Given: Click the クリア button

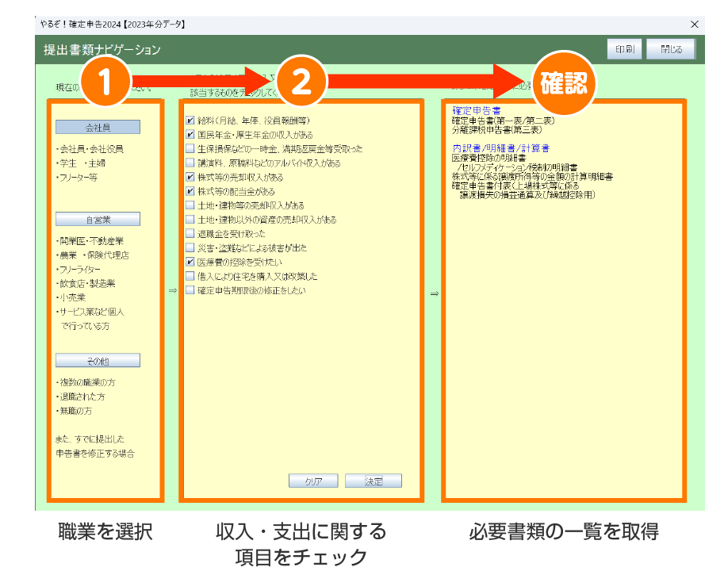Looking at the screenshot, I should coord(313,481).
